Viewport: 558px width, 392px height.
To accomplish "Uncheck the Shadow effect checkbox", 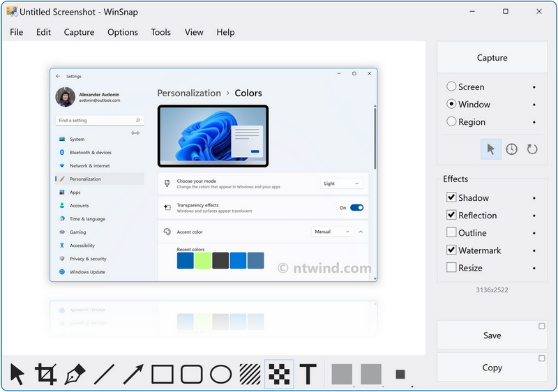I will coord(451,197).
